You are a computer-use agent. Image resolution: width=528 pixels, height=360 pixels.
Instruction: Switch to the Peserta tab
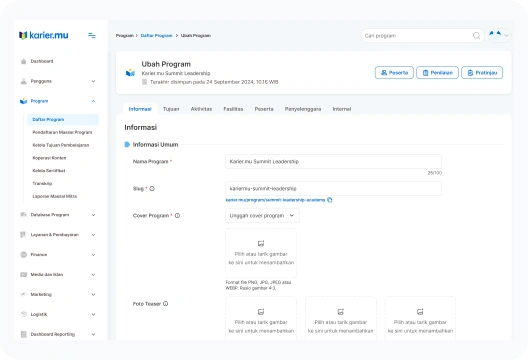(x=264, y=109)
